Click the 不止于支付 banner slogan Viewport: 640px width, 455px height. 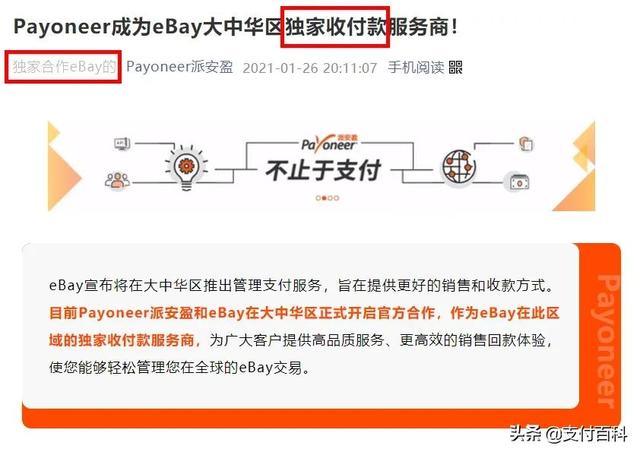click(x=324, y=170)
